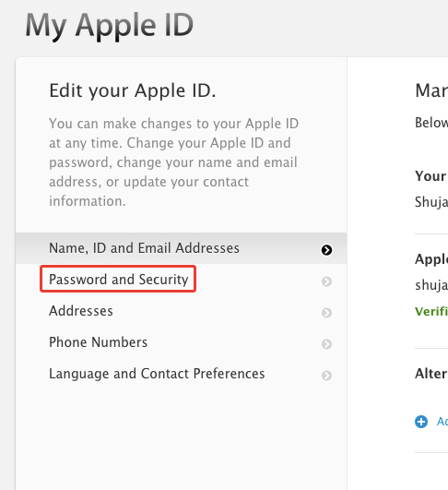The height and width of the screenshot is (490, 448).
Task: Click the My Apple ID page title
Action: [110, 26]
